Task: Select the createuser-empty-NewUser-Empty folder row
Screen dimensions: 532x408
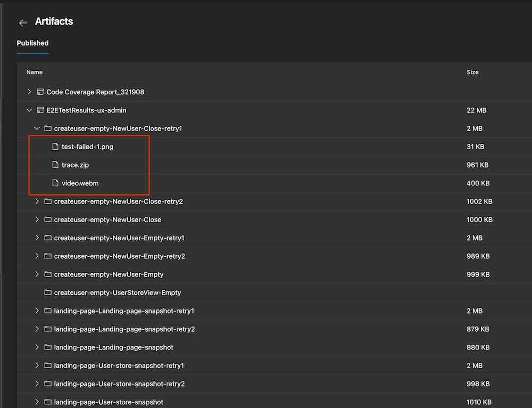Action: pos(109,274)
